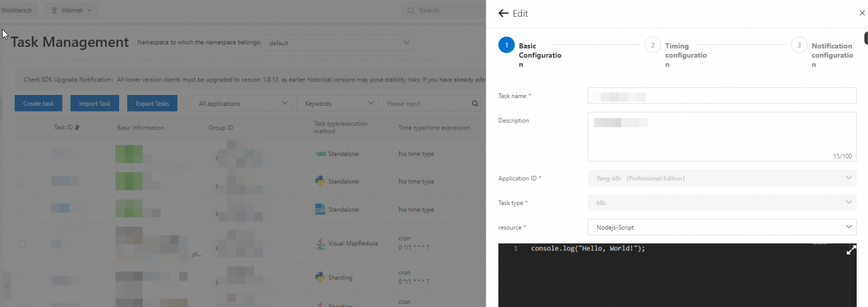Click the Task name input field

point(722,95)
